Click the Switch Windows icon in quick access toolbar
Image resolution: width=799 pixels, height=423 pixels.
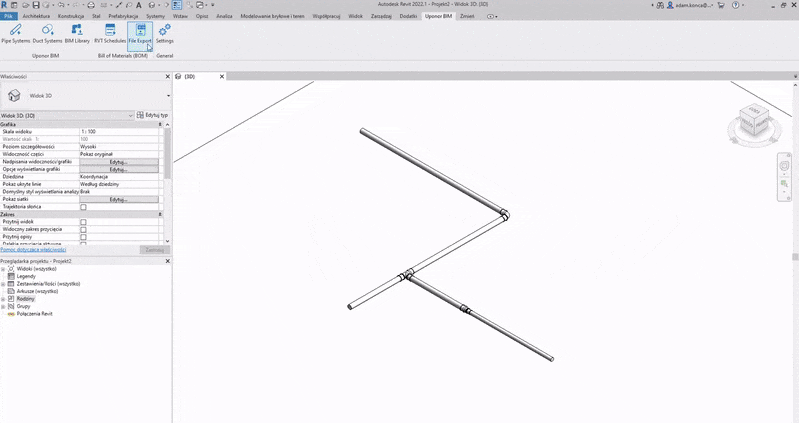pos(200,5)
